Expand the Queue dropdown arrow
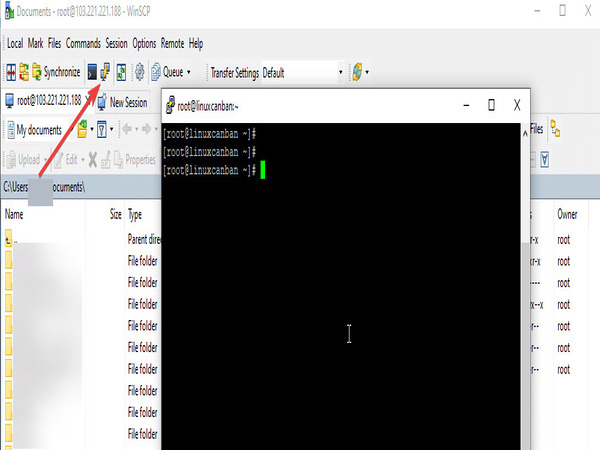This screenshot has height=450, width=600. (x=189, y=72)
